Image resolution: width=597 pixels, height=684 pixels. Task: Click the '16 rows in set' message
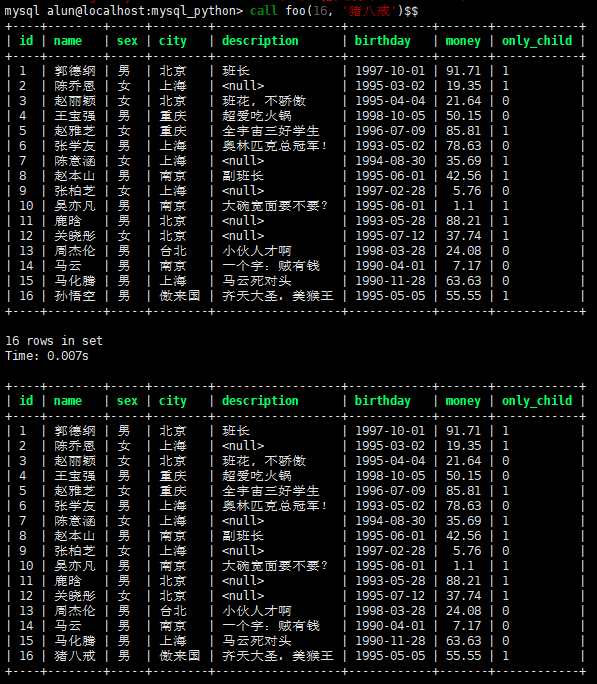tap(54, 341)
